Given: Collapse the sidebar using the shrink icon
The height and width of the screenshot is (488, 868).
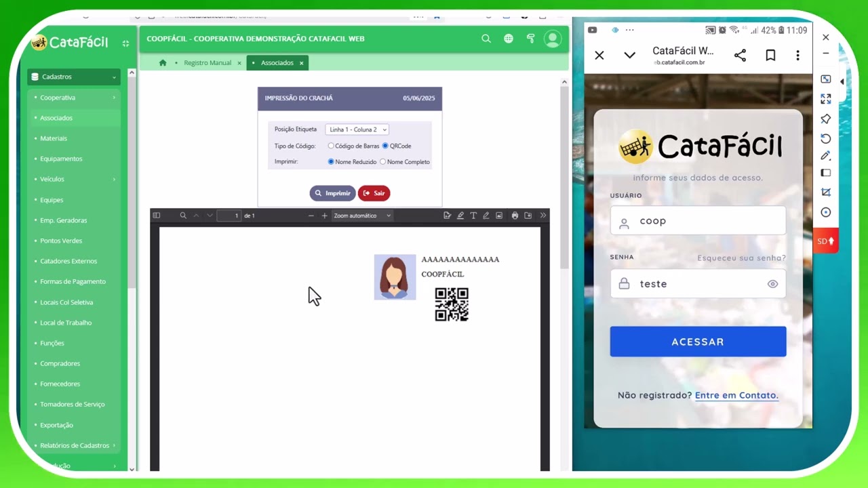Looking at the screenshot, I should 125,43.
